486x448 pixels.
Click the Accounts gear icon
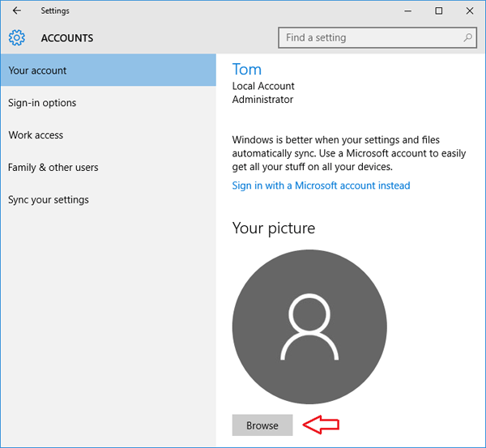[17, 38]
